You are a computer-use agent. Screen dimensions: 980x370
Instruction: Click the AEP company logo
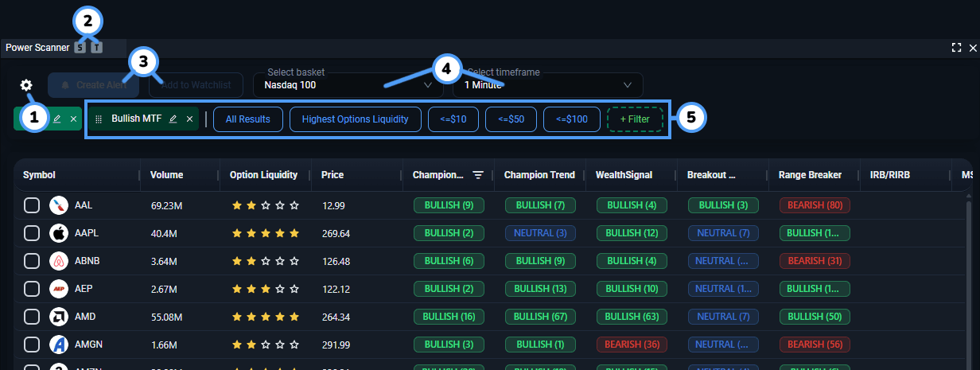click(x=57, y=289)
